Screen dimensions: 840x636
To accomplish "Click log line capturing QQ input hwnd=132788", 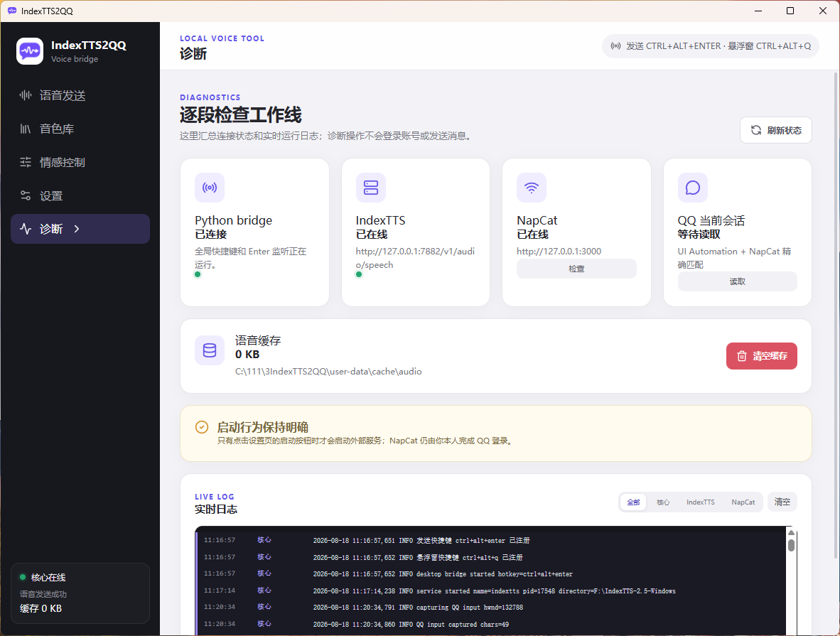I will pos(418,608).
